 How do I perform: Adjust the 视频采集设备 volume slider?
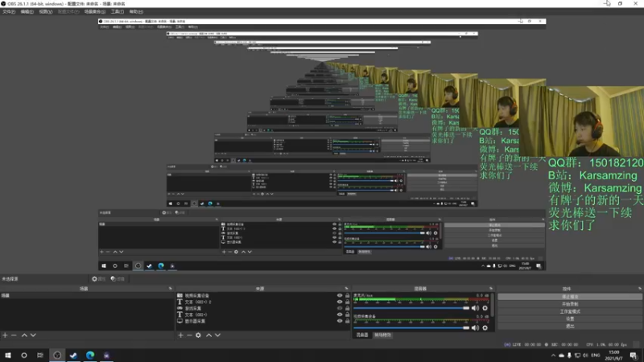(x=411, y=328)
